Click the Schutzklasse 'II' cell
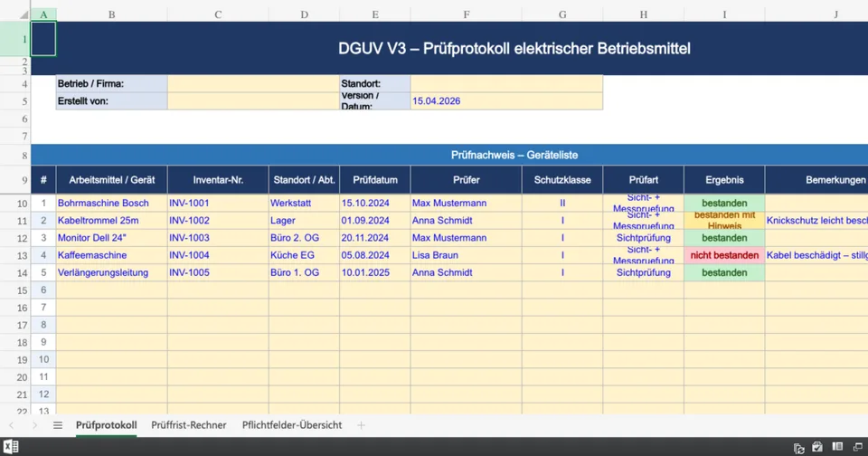The width and height of the screenshot is (868, 456). pos(562,204)
